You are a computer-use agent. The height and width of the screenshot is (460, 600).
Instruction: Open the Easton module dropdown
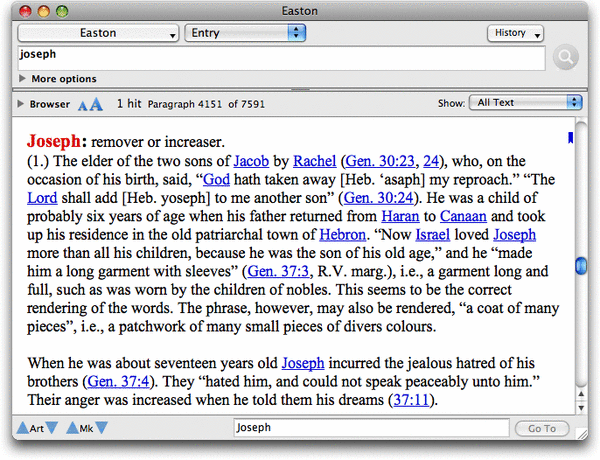[x=98, y=33]
